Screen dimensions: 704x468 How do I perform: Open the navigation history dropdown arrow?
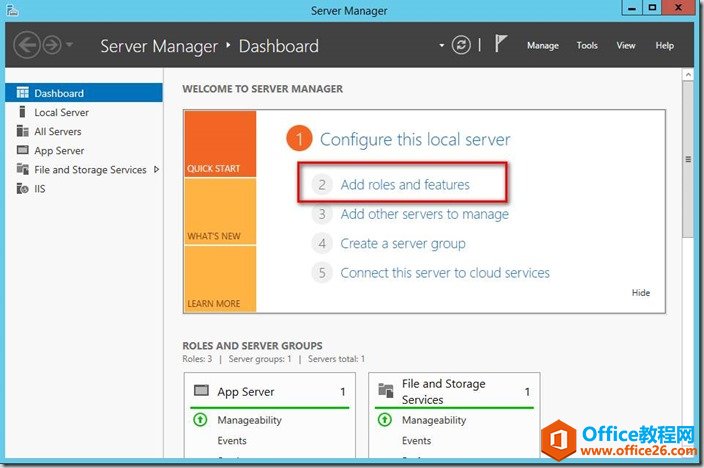pos(69,44)
